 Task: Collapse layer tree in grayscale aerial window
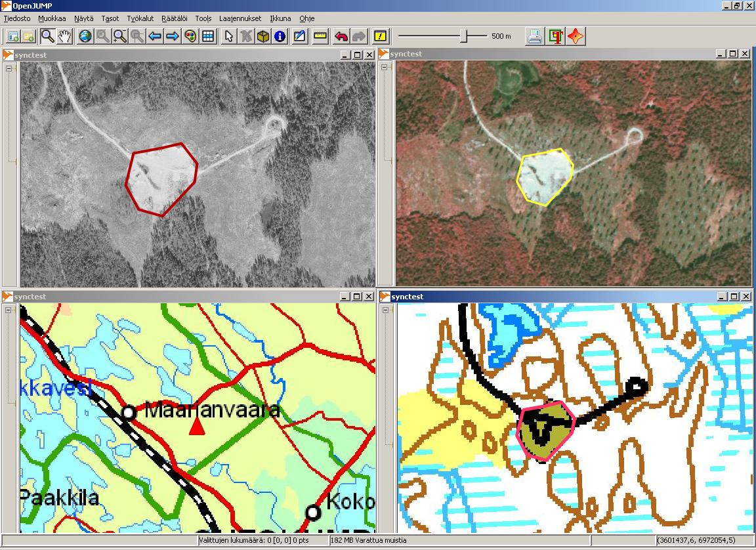(10, 68)
